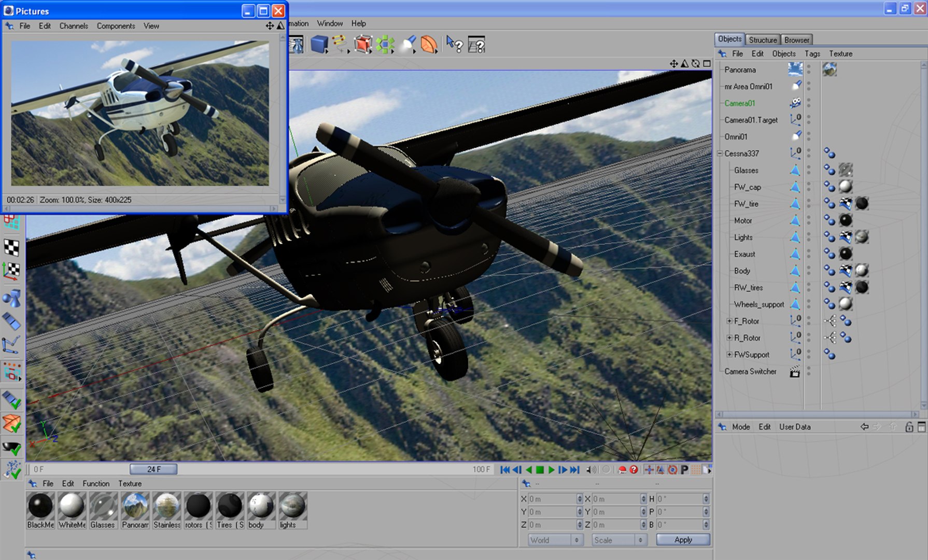Toggle viewport maximize view icon
Image resolution: width=928 pixels, height=560 pixels.
click(x=707, y=63)
